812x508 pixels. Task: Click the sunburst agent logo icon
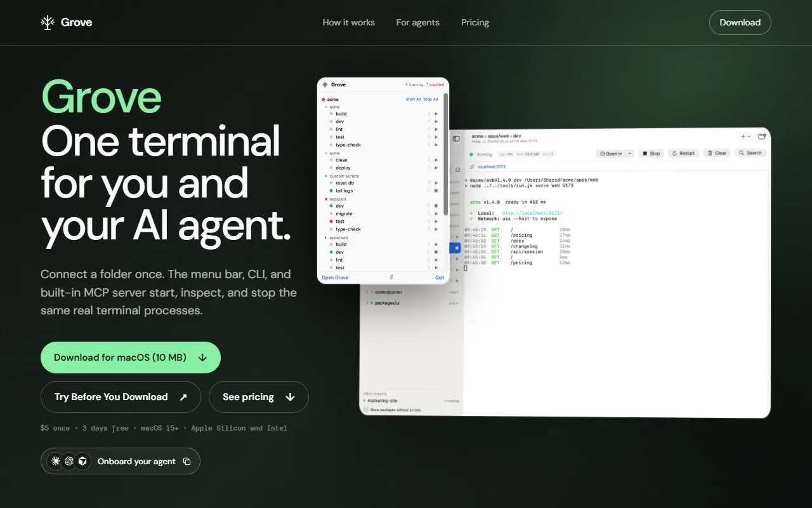pos(56,461)
